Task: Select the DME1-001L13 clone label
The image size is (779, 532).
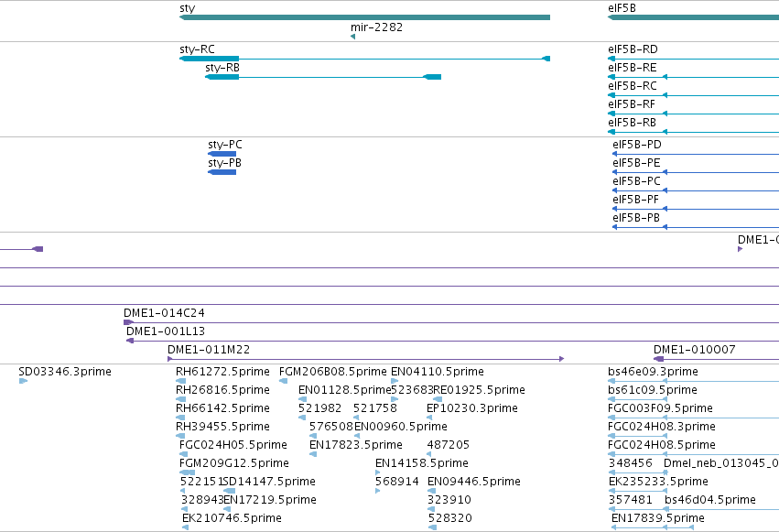Action: pyautogui.click(x=166, y=331)
